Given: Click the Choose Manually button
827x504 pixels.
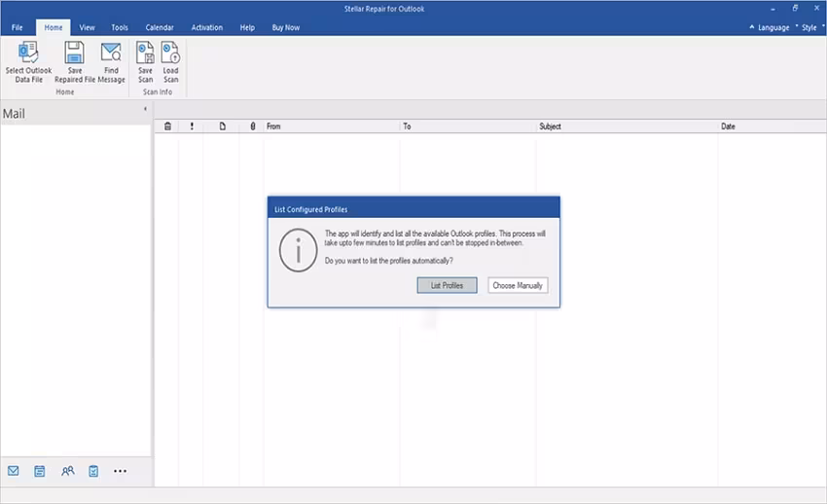Looking at the screenshot, I should pos(518,285).
